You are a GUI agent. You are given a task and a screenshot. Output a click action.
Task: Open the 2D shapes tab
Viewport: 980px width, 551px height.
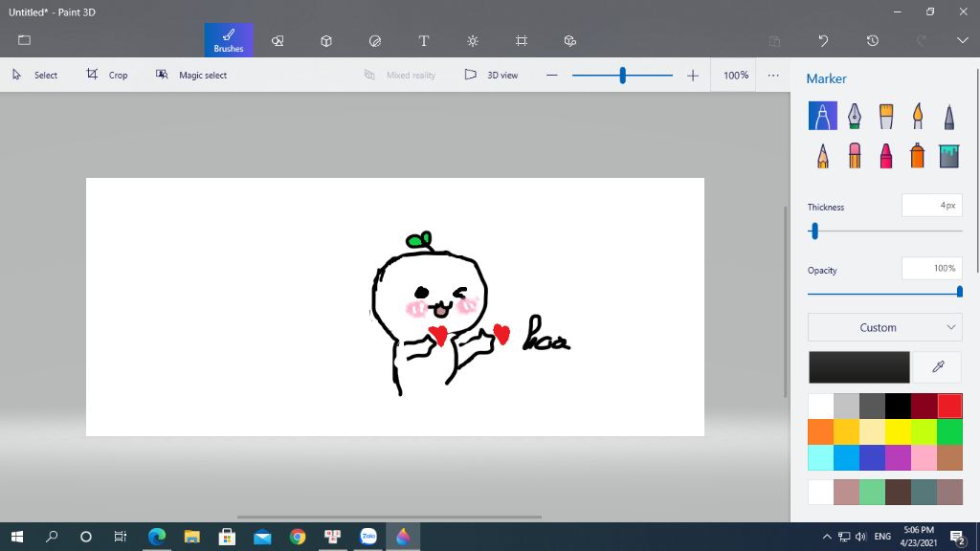[278, 40]
